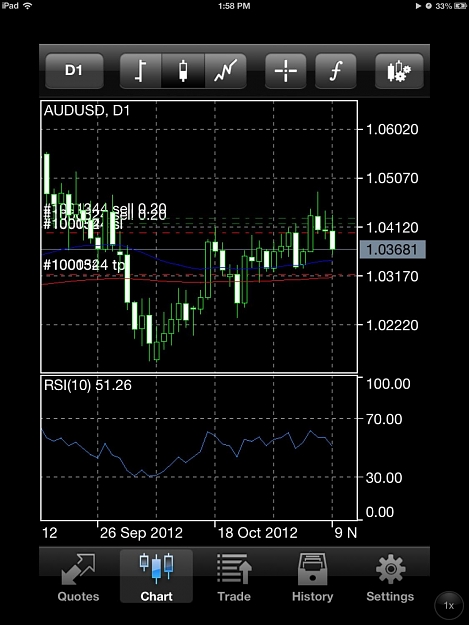Screen dimensions: 469x625
Task: Click the 1.04120 price axis label
Action: pyautogui.click(x=392, y=228)
